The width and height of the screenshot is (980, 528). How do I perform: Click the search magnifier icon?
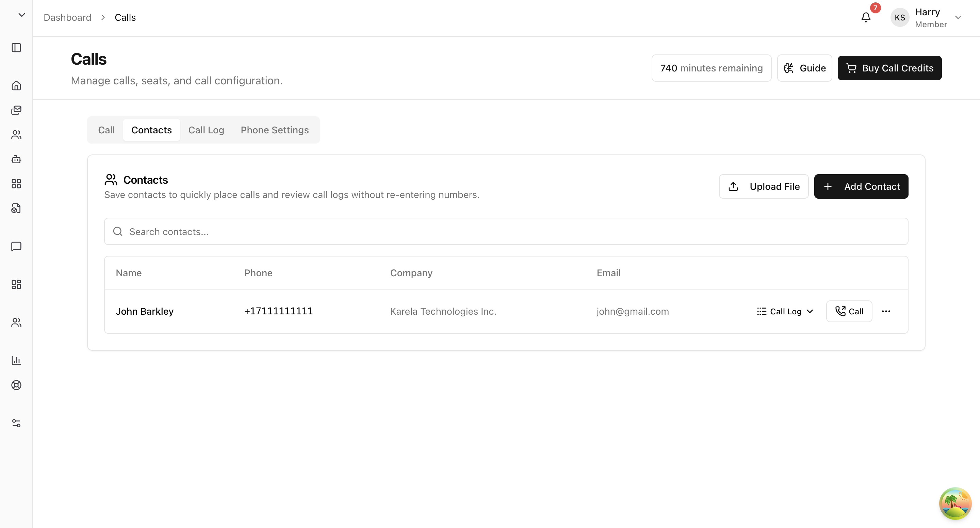point(117,231)
